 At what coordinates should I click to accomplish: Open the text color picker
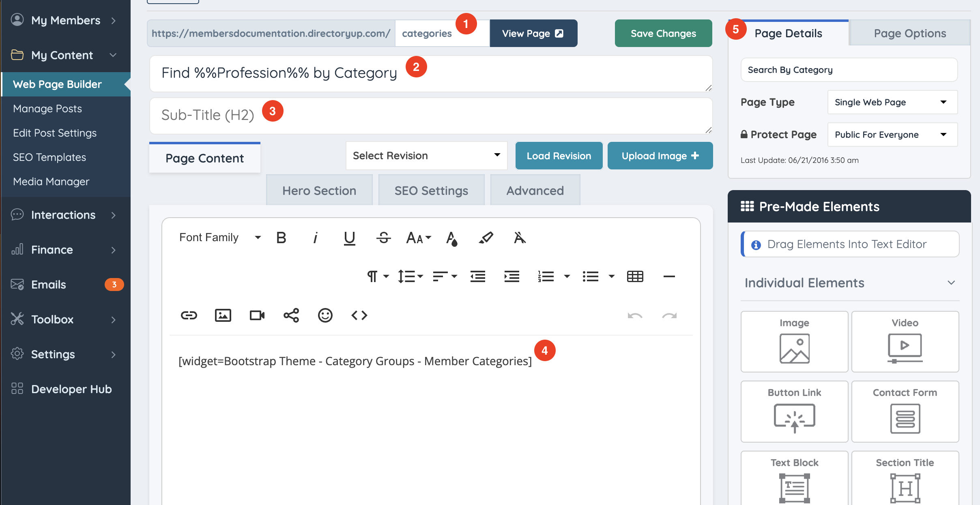coord(451,238)
